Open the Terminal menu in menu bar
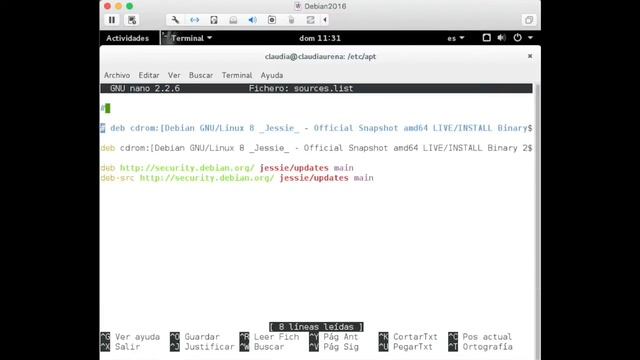Screen dimensions: 640x360 [237, 75]
